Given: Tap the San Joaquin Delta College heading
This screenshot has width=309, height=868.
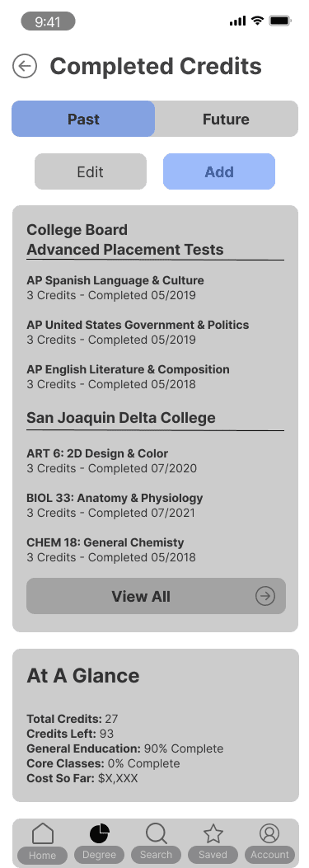Looking at the screenshot, I should coord(121,417).
